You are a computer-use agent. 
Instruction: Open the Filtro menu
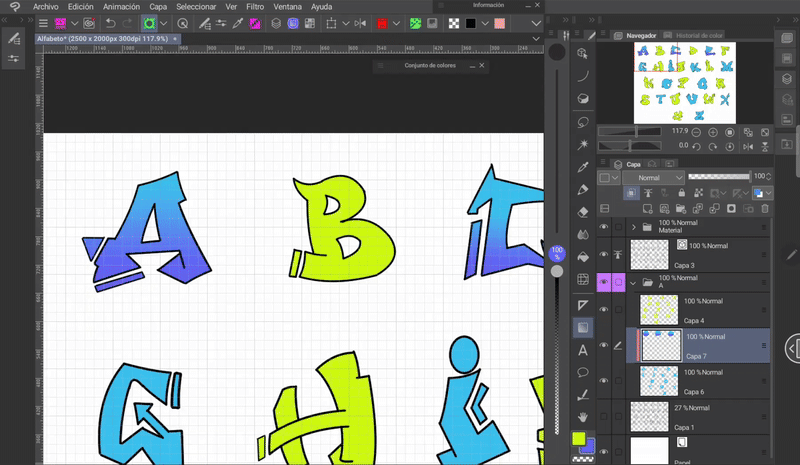(x=255, y=6)
